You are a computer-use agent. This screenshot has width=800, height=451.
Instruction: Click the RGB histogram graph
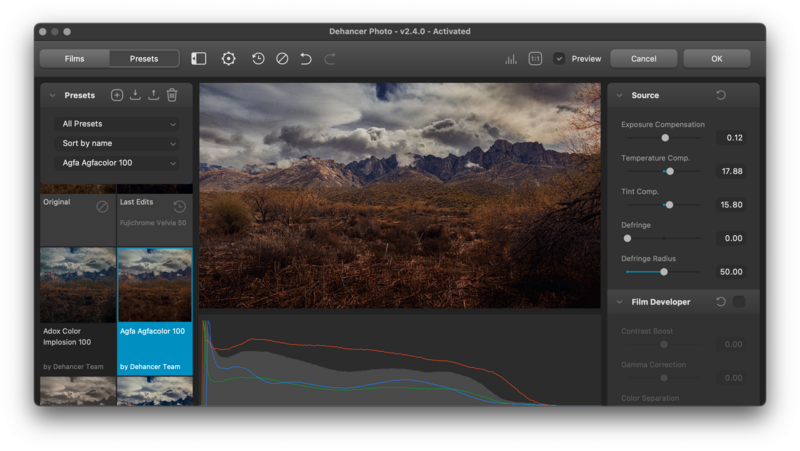(x=399, y=361)
